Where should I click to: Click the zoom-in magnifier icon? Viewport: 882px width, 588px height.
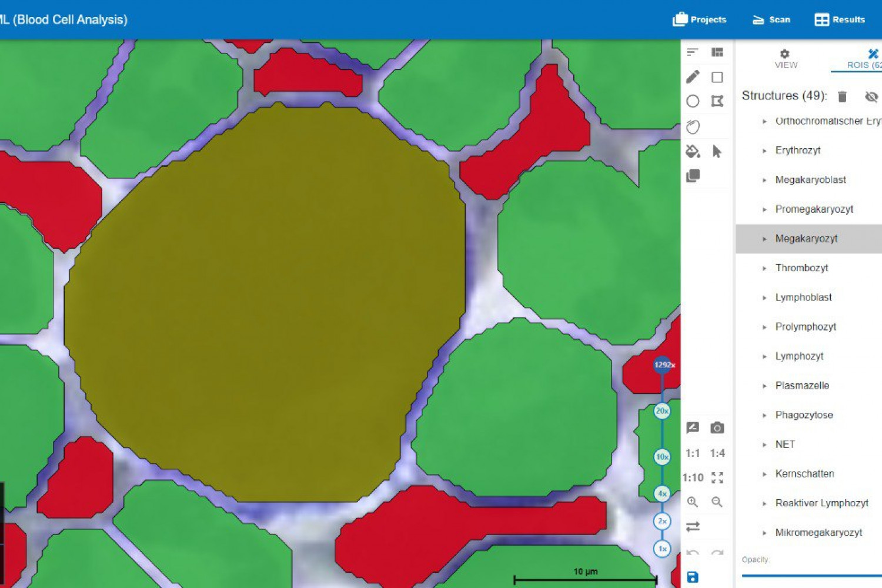point(693,502)
